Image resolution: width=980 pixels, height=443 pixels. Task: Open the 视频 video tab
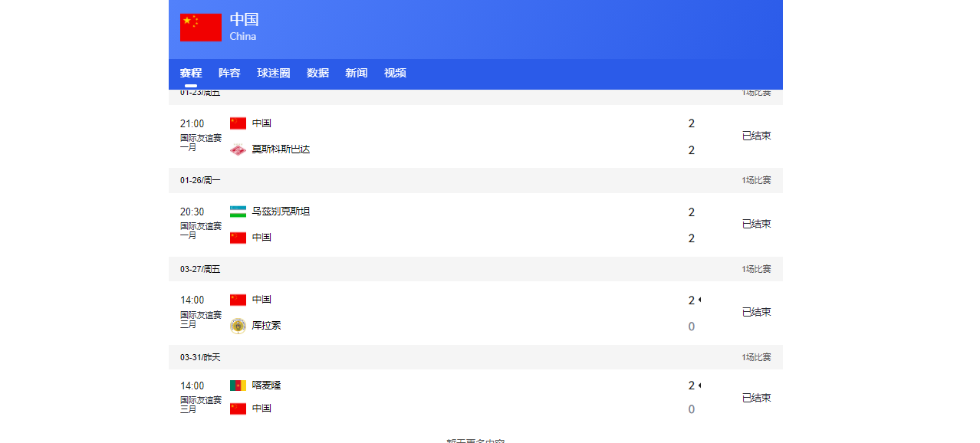(395, 73)
